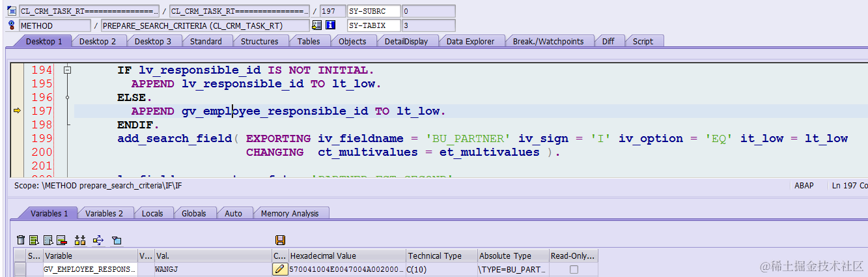Click the ENDIF. statement on line 198
This screenshot has height=277, width=868.
click(x=138, y=124)
